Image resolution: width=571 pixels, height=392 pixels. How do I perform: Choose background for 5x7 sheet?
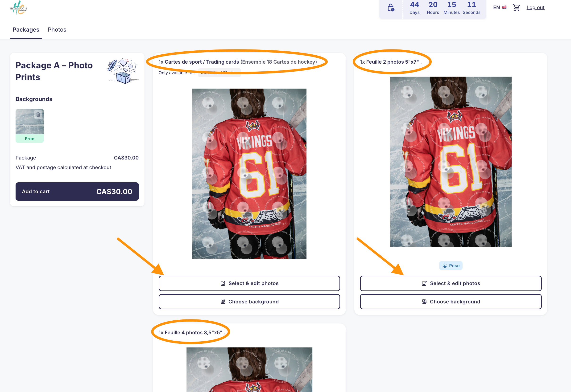[451, 302]
